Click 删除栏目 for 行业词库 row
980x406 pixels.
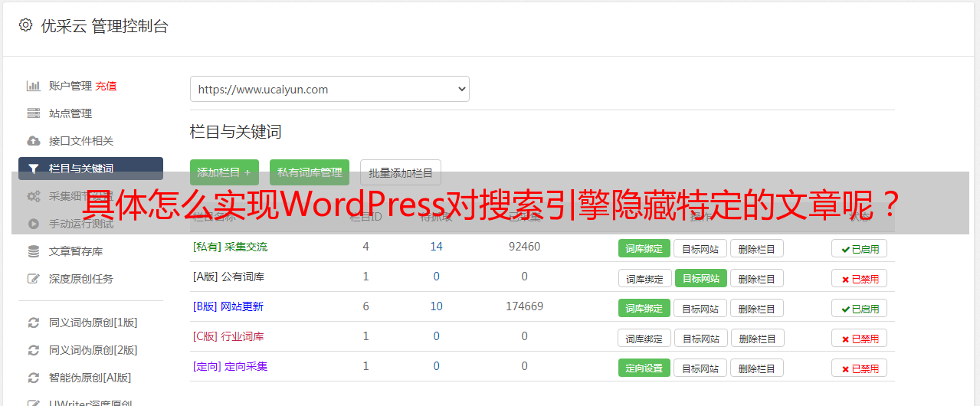[x=758, y=338]
